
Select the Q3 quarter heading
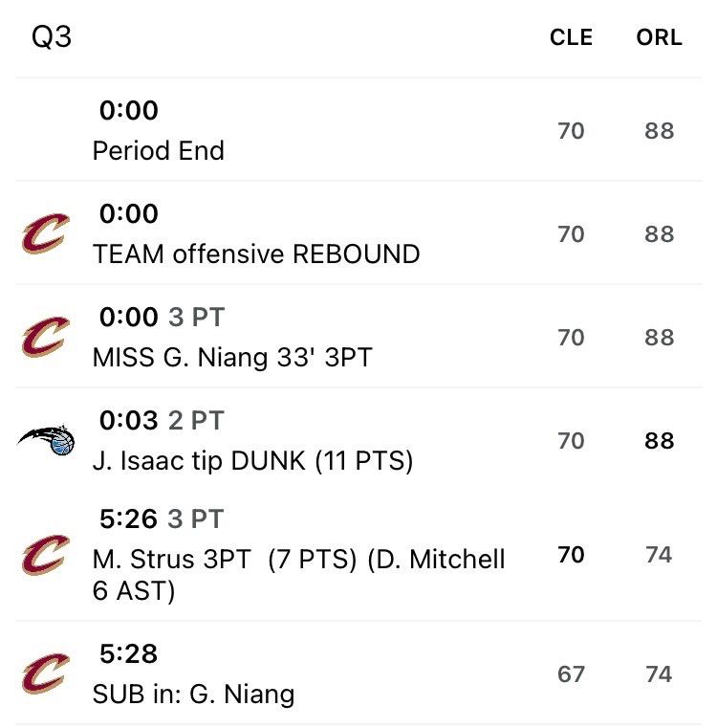click(x=52, y=37)
